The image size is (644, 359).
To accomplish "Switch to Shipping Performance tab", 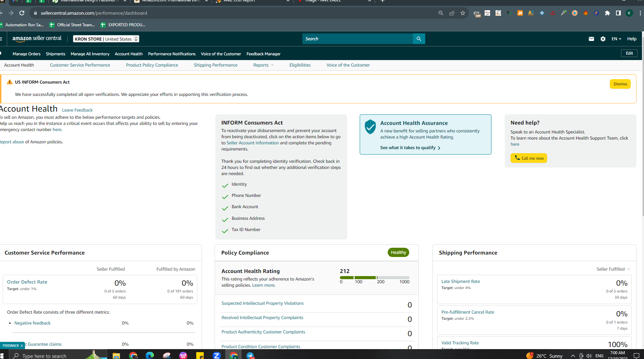I will point(216,65).
